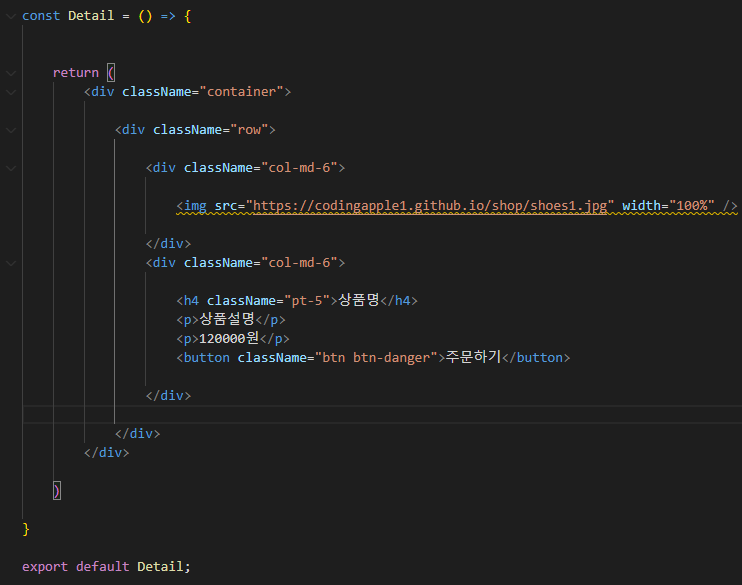
Task: Click the closing </div> after the button line
Action: pyautogui.click(x=168, y=396)
